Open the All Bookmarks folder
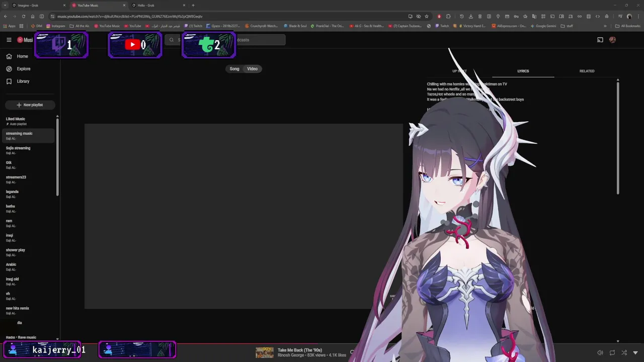644x362 pixels. [x=628, y=26]
